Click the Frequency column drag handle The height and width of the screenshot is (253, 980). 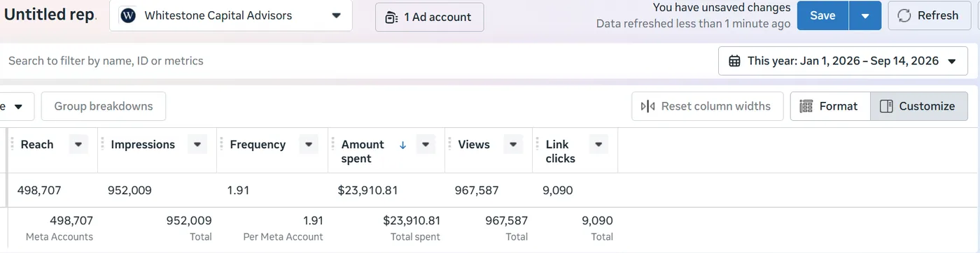[x=221, y=145]
